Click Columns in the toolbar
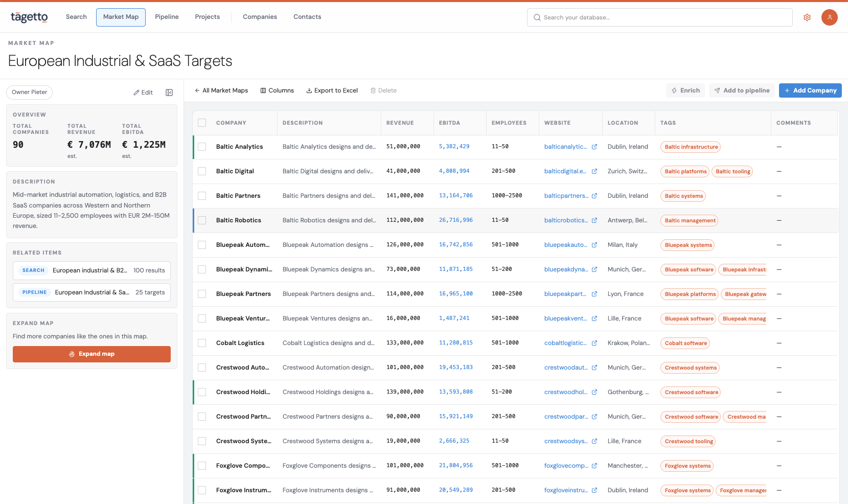 (x=277, y=90)
